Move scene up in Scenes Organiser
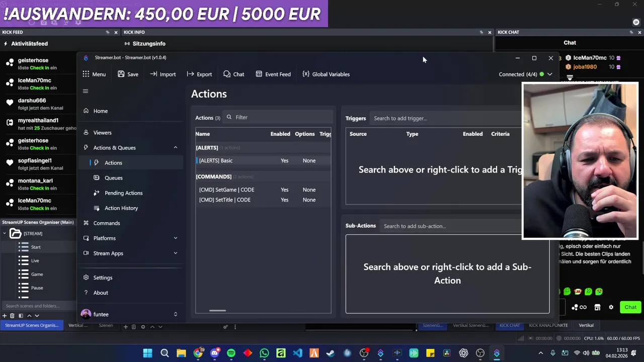644x362 pixels. point(29,316)
